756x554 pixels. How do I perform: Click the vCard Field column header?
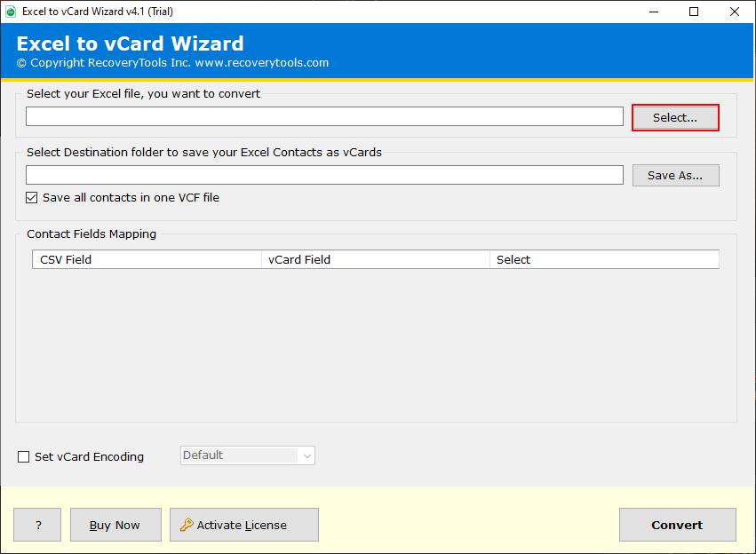[376, 259]
